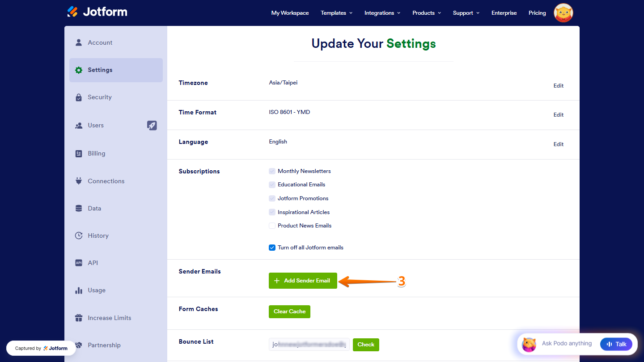Click the Jotform logo
This screenshot has height=362, width=644.
(97, 12)
